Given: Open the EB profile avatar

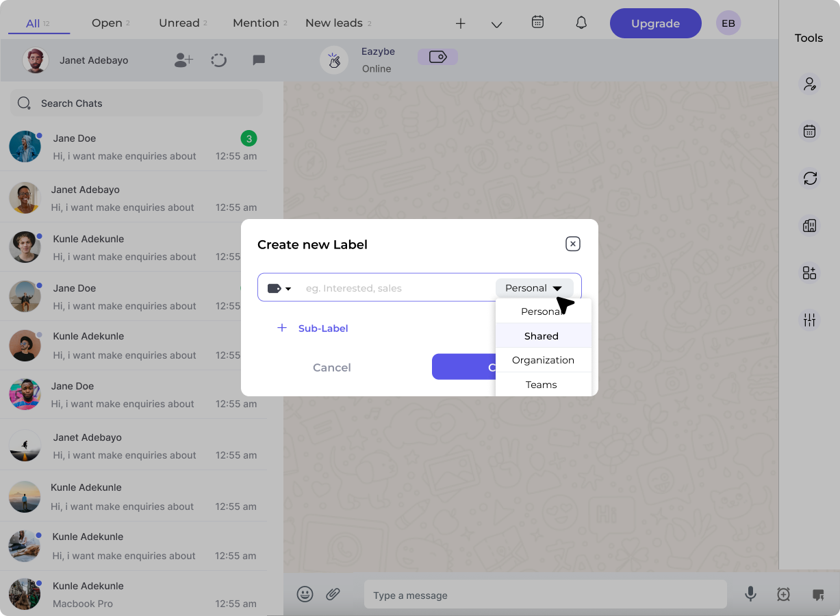Looking at the screenshot, I should pos(728,23).
